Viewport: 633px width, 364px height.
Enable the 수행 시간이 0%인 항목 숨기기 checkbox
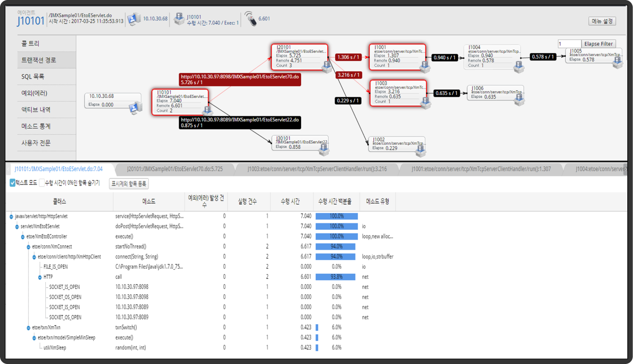[x=42, y=183]
